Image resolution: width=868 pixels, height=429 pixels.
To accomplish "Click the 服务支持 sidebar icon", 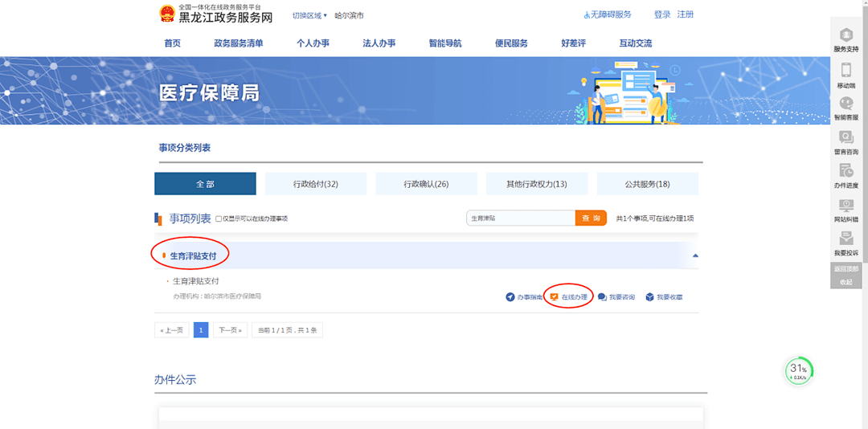I will point(845,36).
